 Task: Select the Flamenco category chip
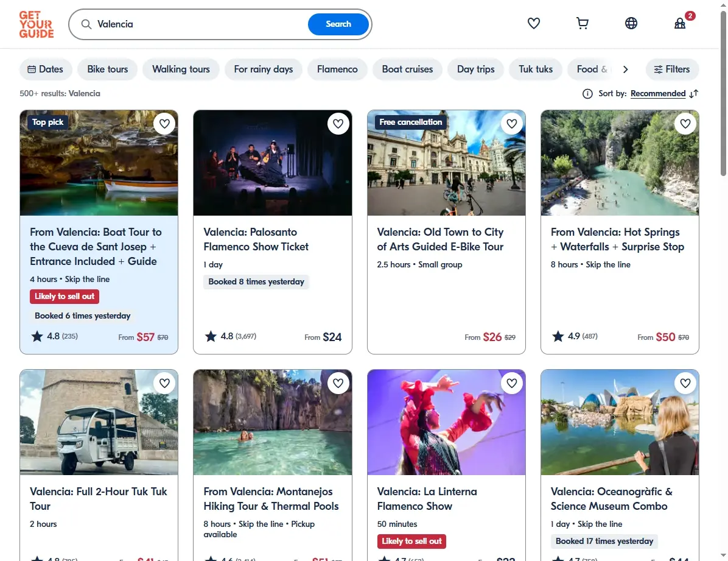(x=337, y=69)
